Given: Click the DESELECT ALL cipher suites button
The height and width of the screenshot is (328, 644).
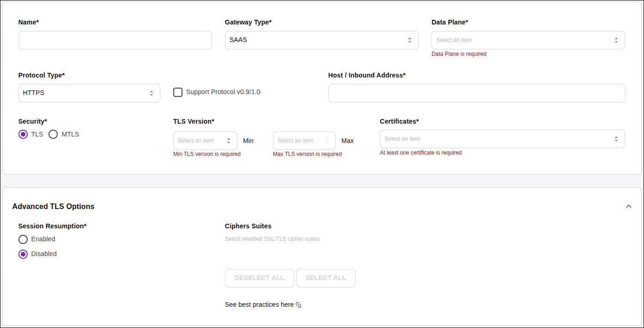Looking at the screenshot, I should click(x=259, y=278).
